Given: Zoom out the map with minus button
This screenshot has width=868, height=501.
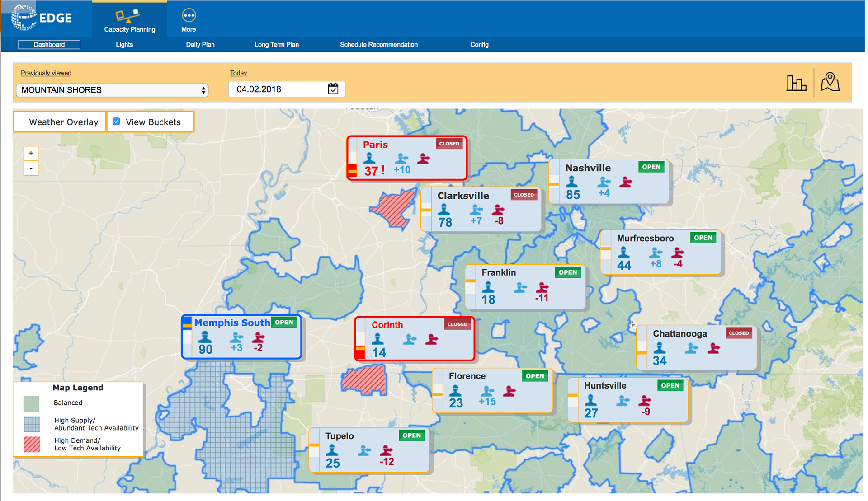Looking at the screenshot, I should coord(31,168).
